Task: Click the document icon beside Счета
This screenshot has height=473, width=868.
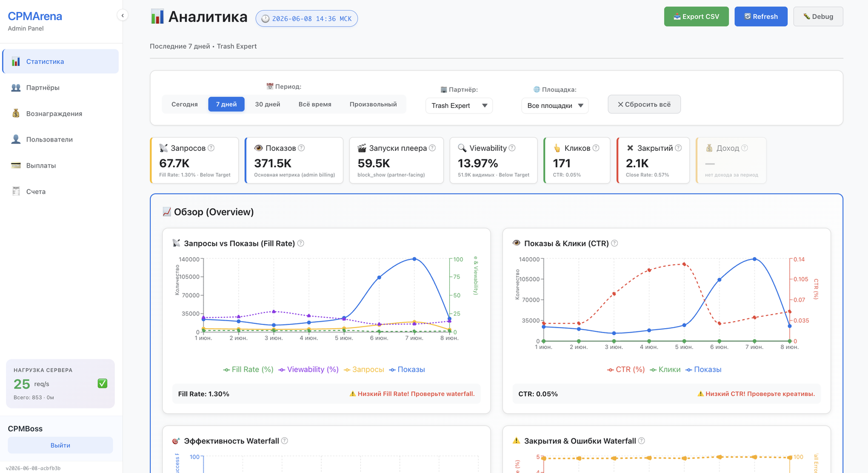Action: pos(16,191)
